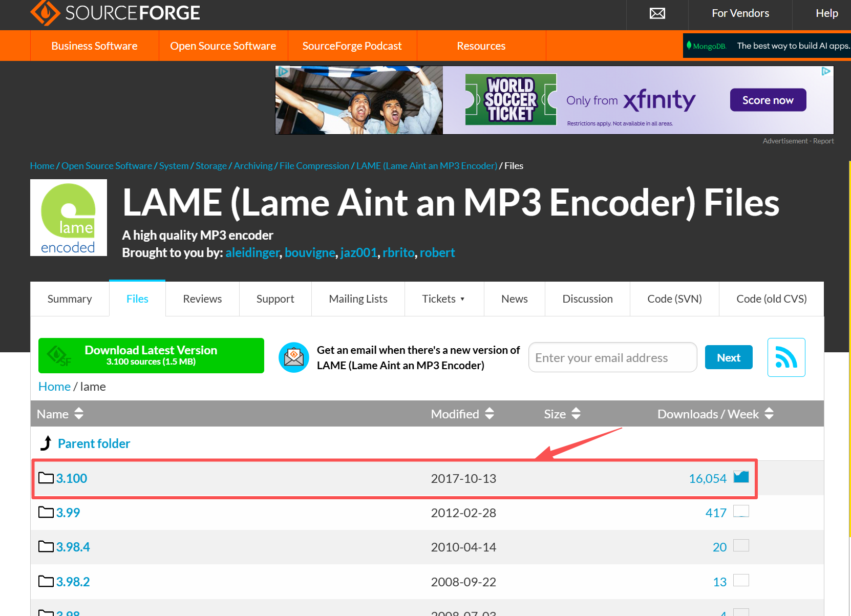The height and width of the screenshot is (616, 851).
Task: Open the mail envelope icon in header
Action: [657, 13]
